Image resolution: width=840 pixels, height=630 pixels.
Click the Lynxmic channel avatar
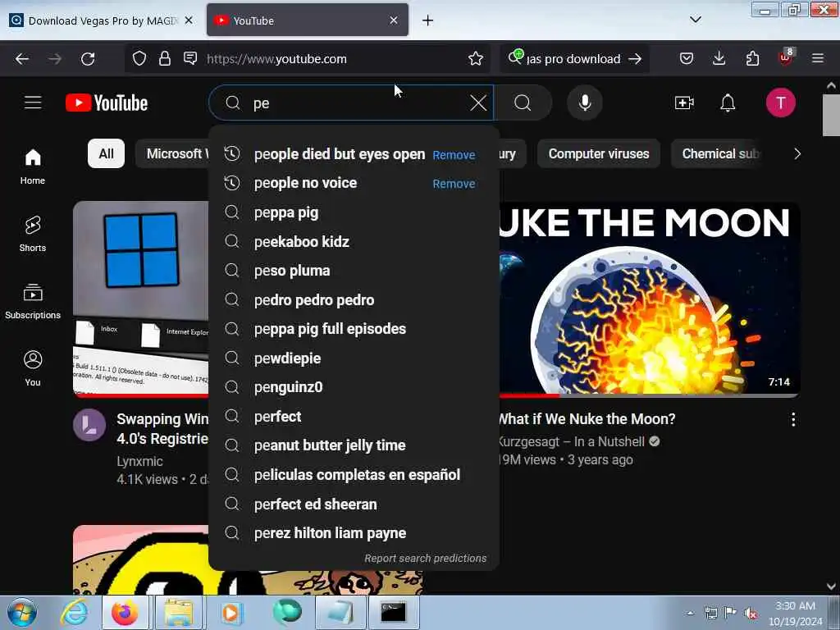tap(89, 425)
